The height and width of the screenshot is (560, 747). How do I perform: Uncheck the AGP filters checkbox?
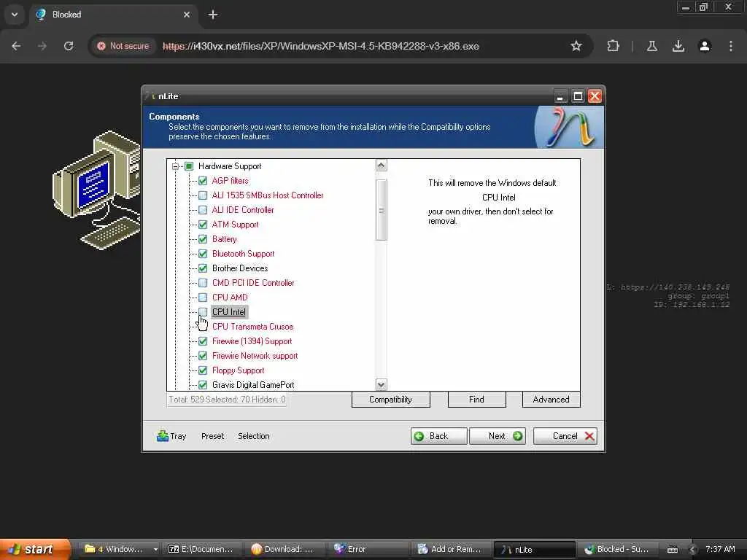(203, 181)
